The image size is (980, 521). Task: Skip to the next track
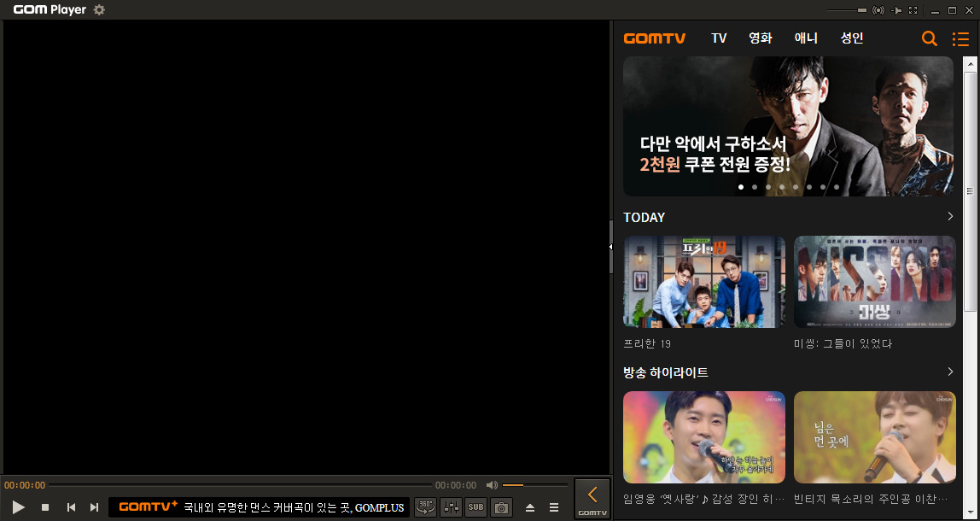coord(95,507)
